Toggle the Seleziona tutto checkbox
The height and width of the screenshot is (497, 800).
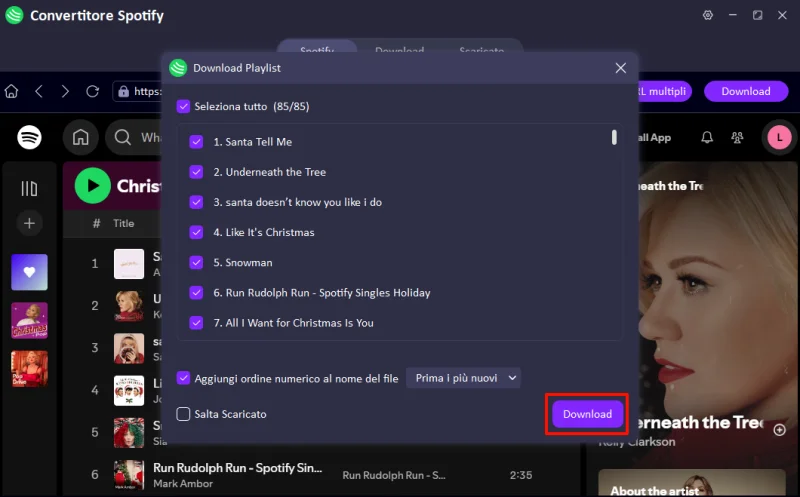click(x=183, y=106)
